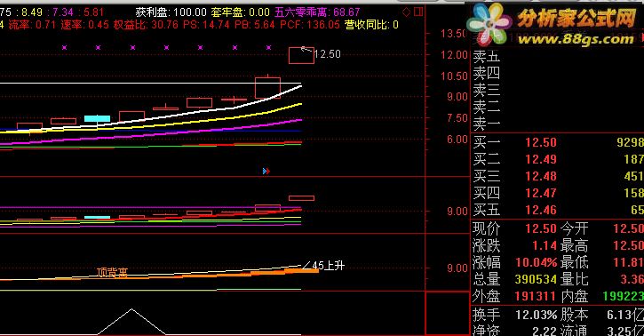Click the 获利盘 indicator readout
The image size is (644, 336).
pos(171,12)
